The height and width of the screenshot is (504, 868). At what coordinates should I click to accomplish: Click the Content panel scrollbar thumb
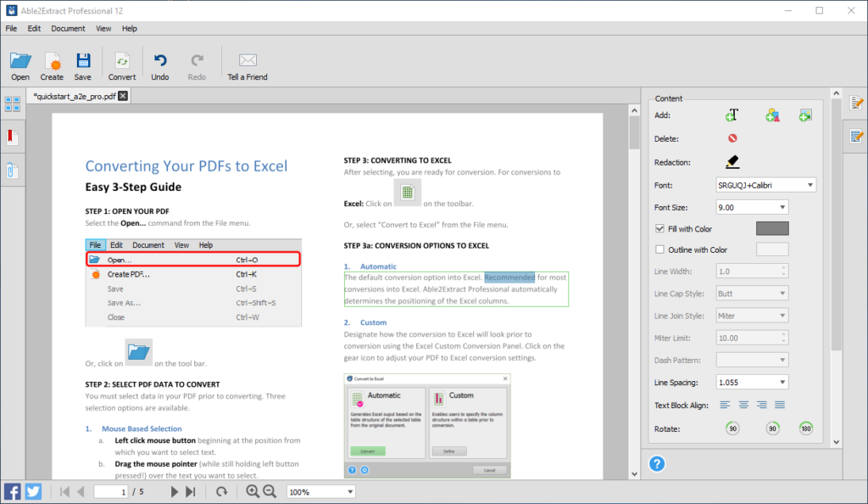point(837,224)
